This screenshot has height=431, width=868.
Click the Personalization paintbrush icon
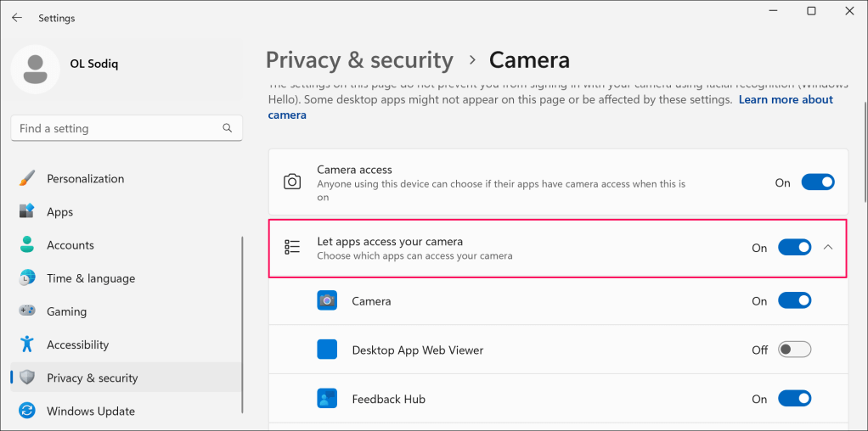(27, 179)
